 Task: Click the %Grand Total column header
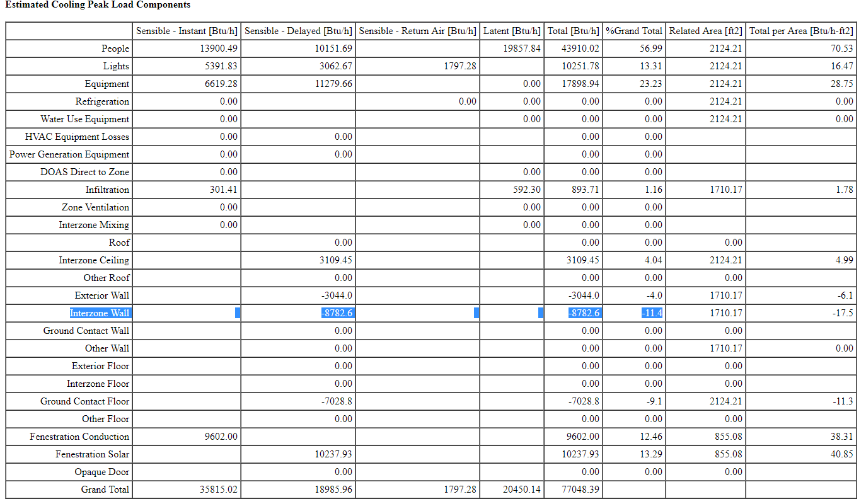(x=634, y=31)
